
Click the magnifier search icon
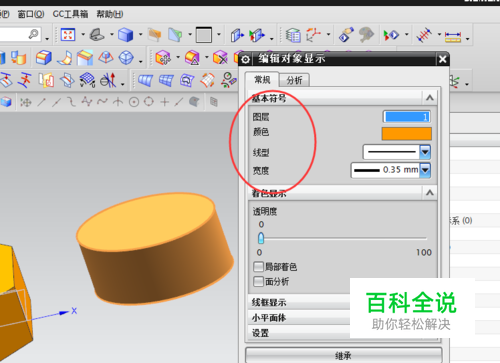pos(34,34)
